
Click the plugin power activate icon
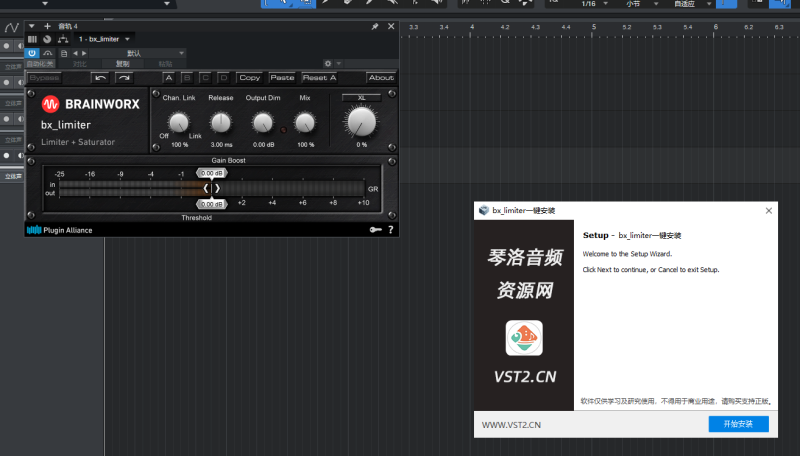click(32, 52)
